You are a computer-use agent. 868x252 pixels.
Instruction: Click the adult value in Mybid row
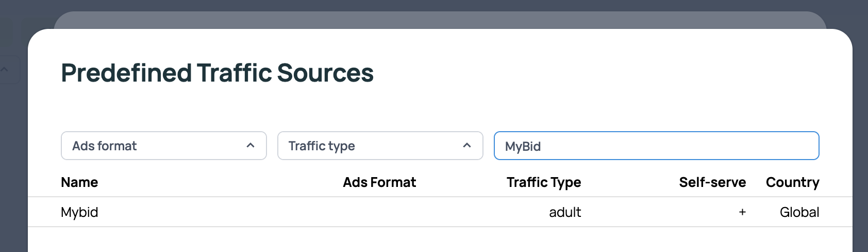point(565,212)
